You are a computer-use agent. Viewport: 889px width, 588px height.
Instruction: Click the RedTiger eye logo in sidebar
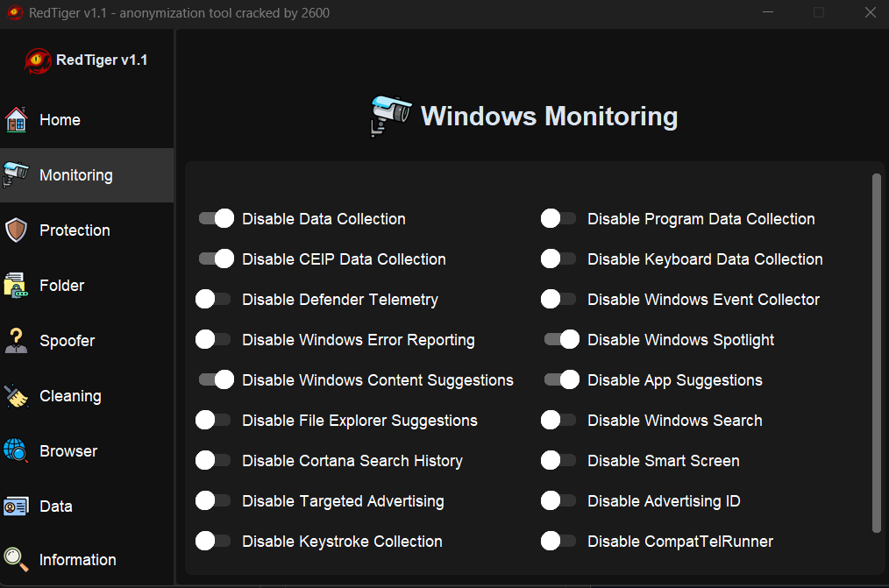(38, 60)
